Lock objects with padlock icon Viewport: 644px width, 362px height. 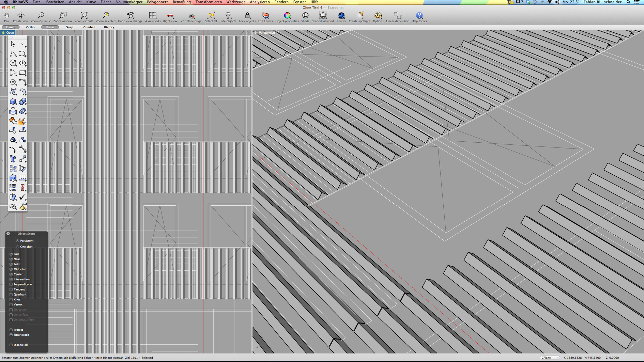pyautogui.click(x=247, y=17)
